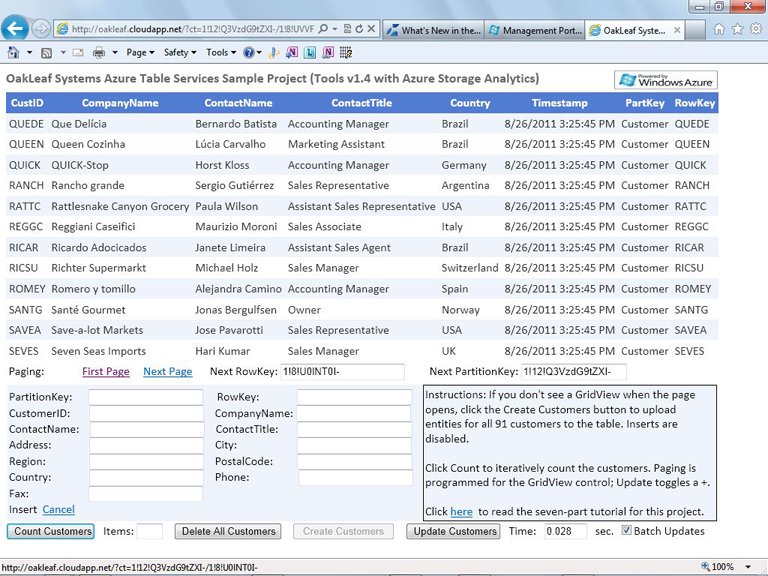This screenshot has height=576, width=768.
Task: Toggle the Batch Updates checkbox
Action: pos(626,530)
